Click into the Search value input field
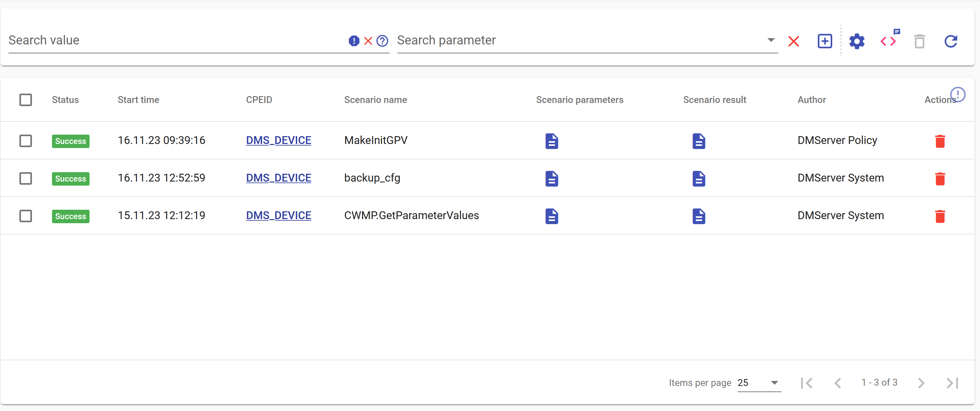This screenshot has width=980, height=411. [x=175, y=40]
